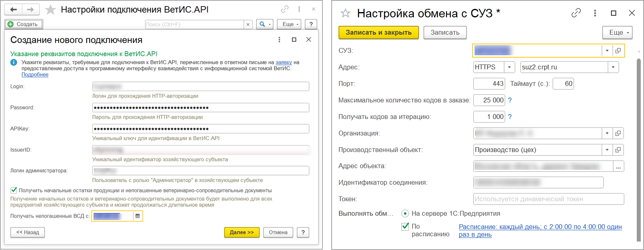The width and height of the screenshot is (644, 250).
Task: Open three-dot menu in СУЗ window header
Action: tap(595, 13)
